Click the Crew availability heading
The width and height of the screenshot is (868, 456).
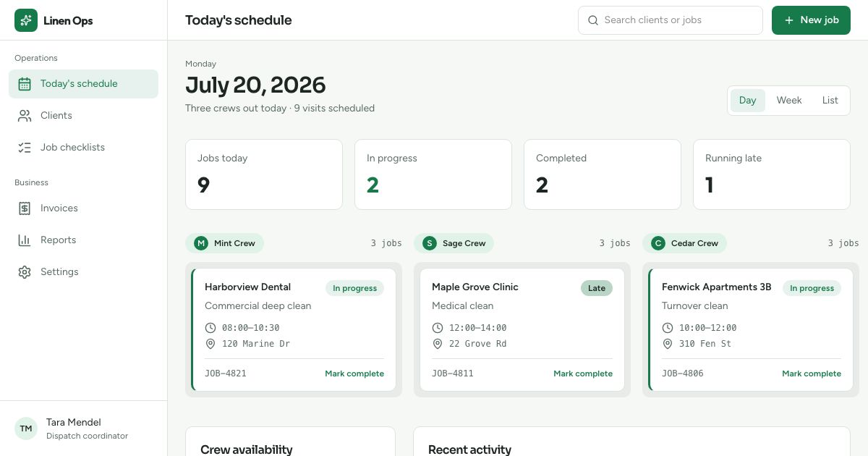(x=247, y=449)
